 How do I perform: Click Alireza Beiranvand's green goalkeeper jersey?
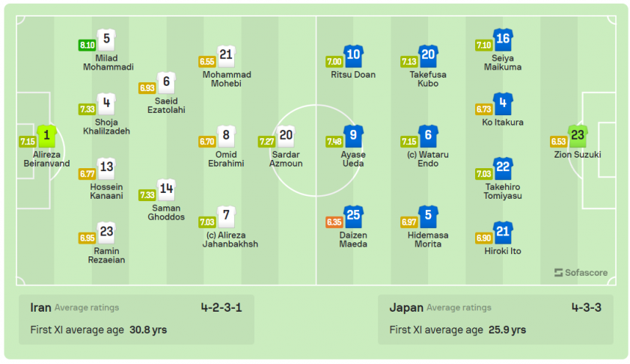(46, 137)
